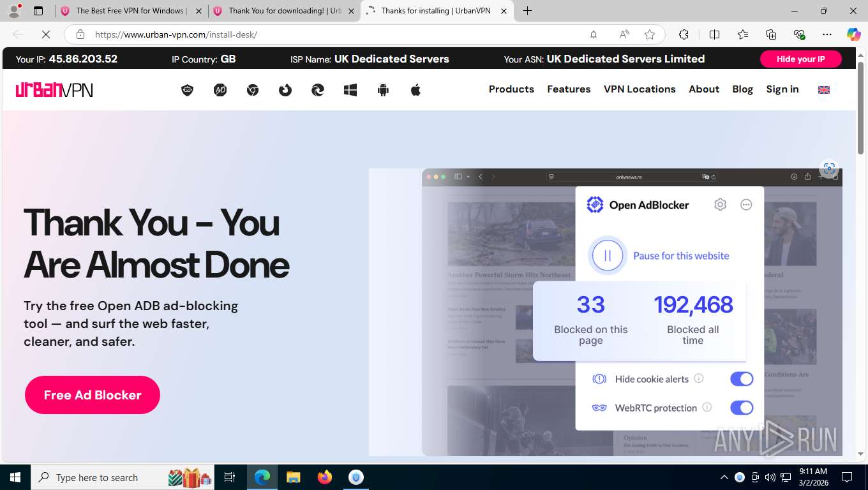
Task: Open the Products menu
Action: coord(511,89)
